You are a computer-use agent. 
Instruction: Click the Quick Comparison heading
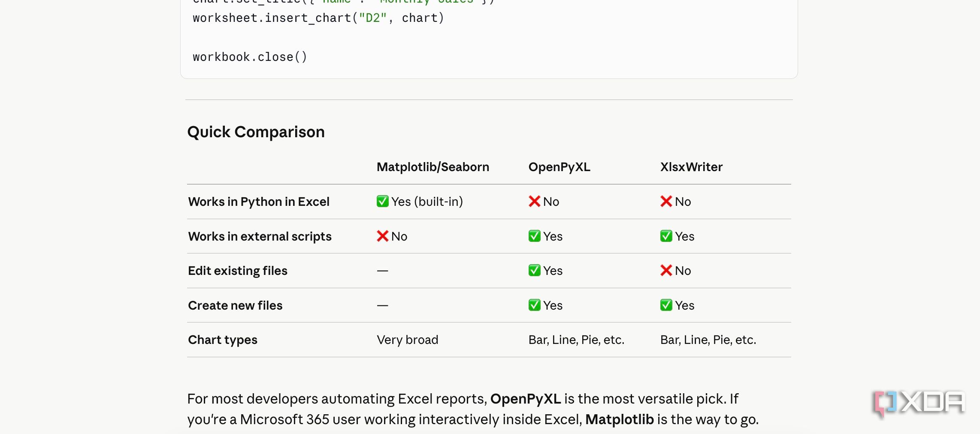tap(256, 132)
